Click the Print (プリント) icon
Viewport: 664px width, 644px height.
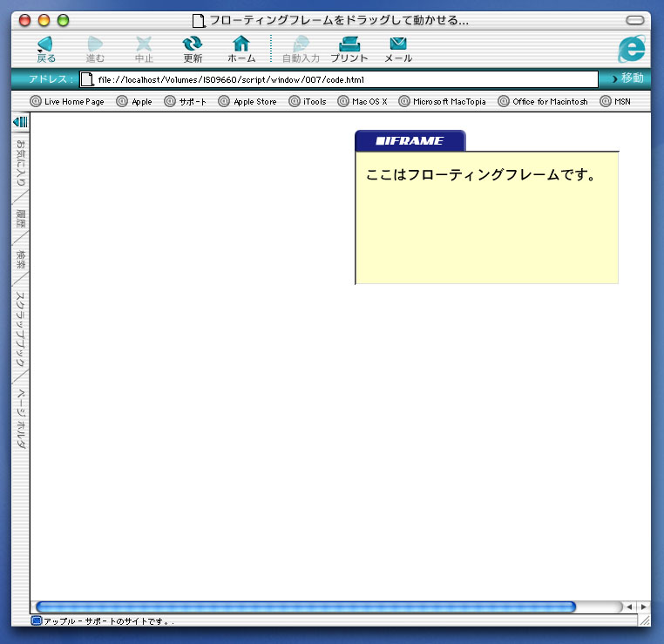[x=349, y=44]
